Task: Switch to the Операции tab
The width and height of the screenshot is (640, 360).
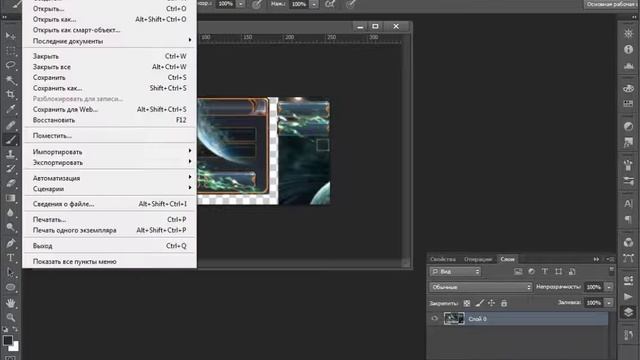Action: 478,259
